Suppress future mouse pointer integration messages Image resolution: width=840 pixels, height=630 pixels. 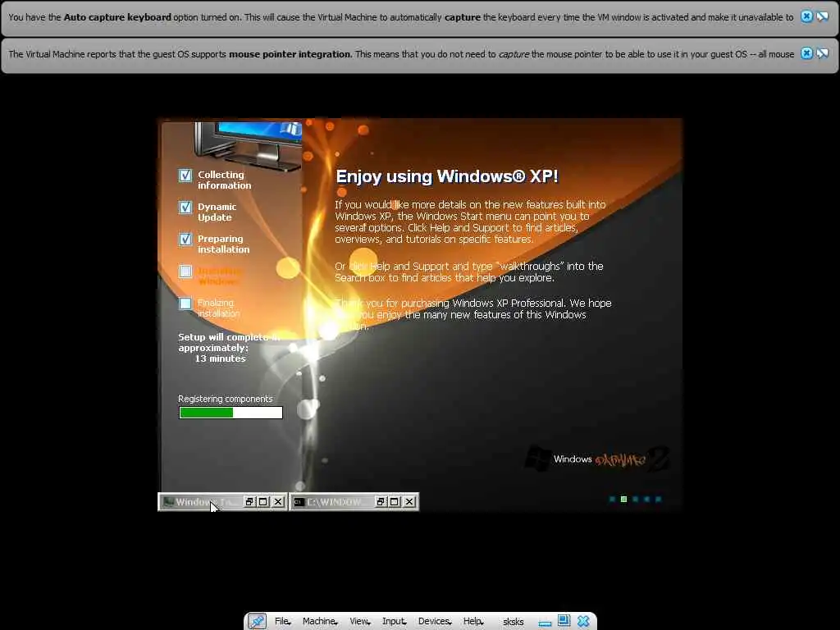[822, 53]
